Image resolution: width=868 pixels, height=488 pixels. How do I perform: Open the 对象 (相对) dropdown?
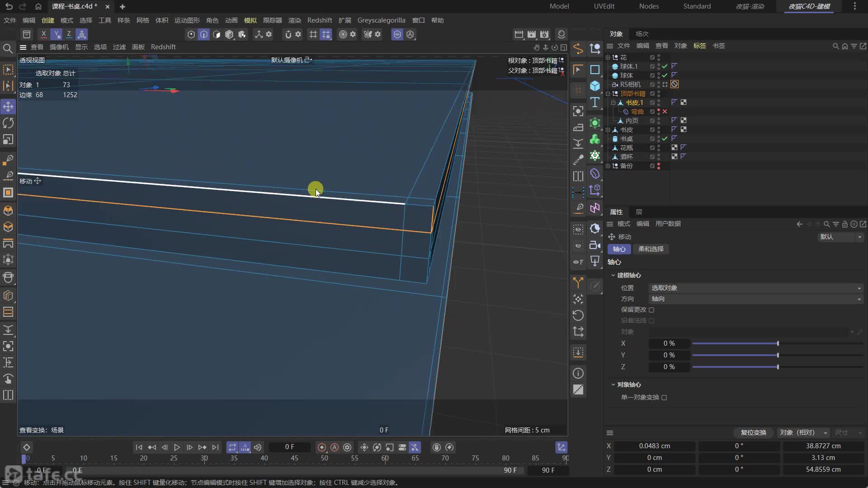click(x=803, y=433)
